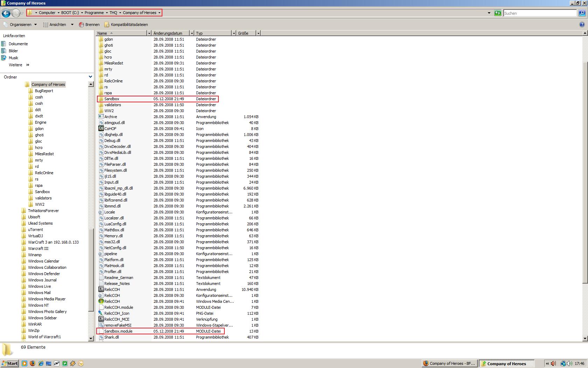Select the removeFakeMSI batch file
This screenshot has width=588, height=368.
(178, 325)
